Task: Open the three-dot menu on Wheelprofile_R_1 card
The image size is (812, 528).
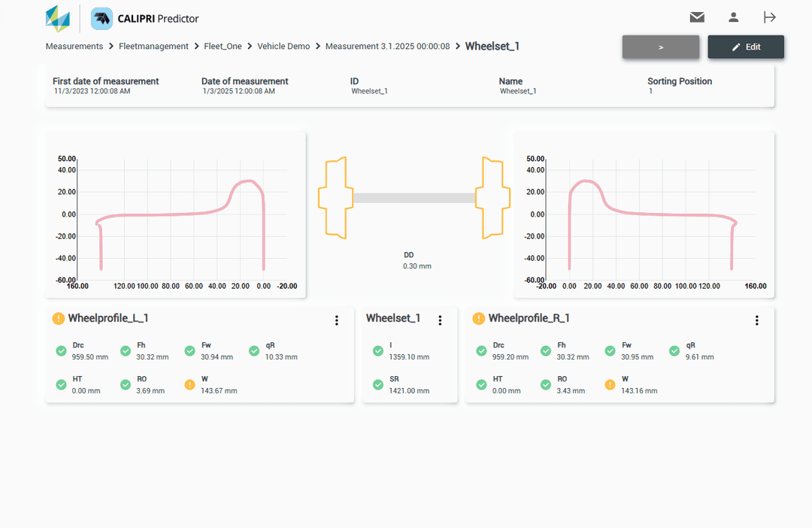Action: (757, 320)
